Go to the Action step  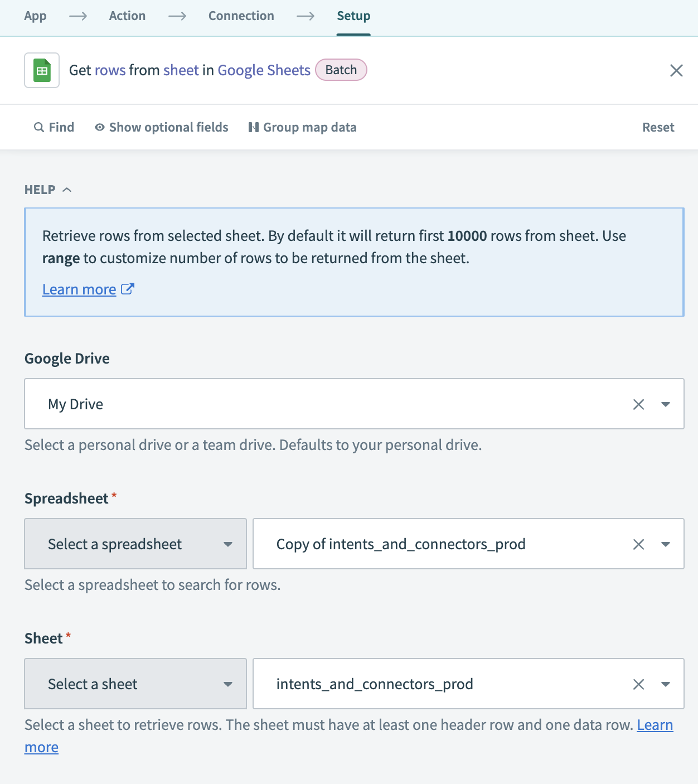(x=127, y=16)
